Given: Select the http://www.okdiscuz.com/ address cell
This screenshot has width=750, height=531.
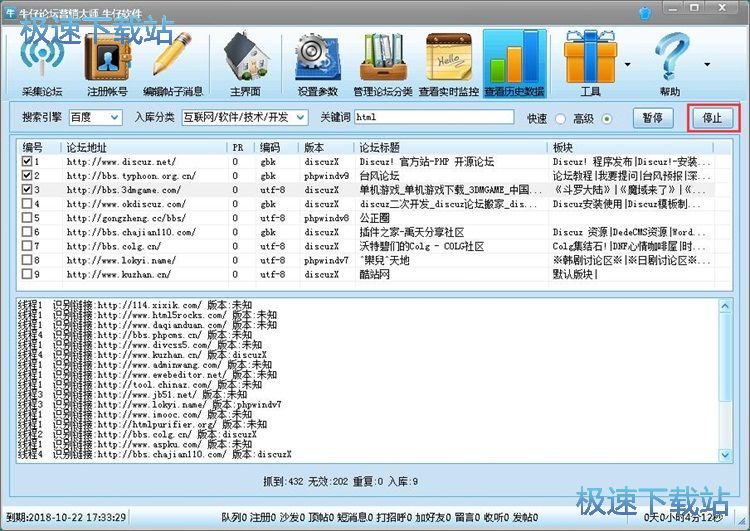Looking at the screenshot, I should click(126, 204).
